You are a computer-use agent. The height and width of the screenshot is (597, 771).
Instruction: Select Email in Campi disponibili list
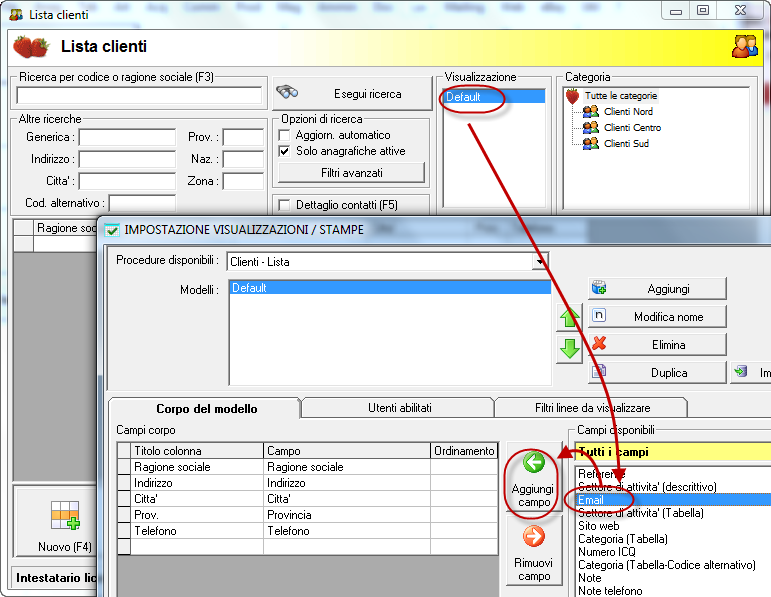pyautogui.click(x=674, y=500)
